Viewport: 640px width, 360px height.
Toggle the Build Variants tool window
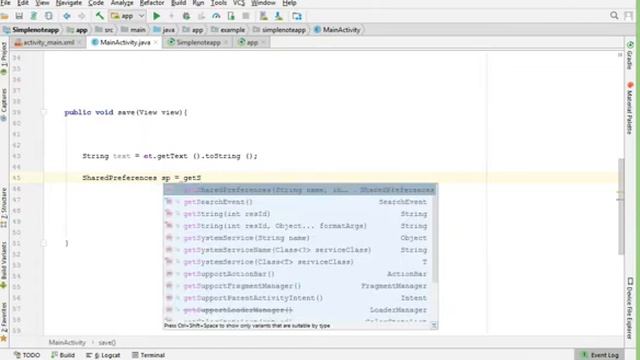pyautogui.click(x=4, y=265)
